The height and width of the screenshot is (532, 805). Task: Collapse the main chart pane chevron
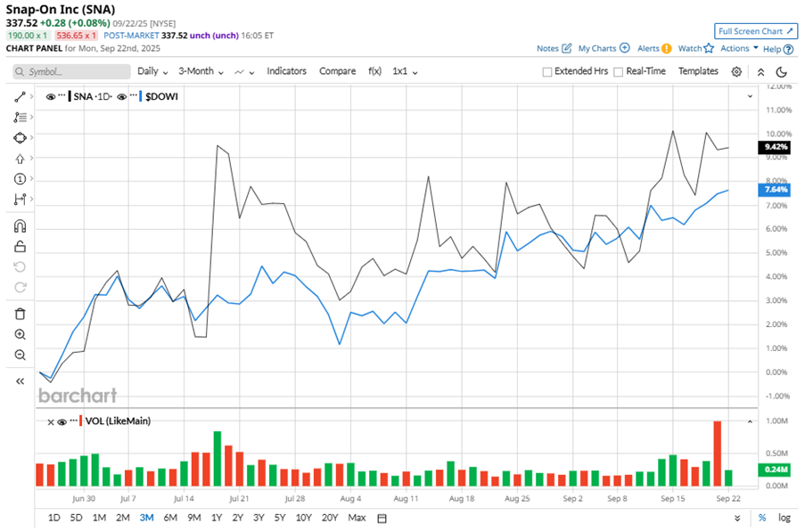[750, 96]
